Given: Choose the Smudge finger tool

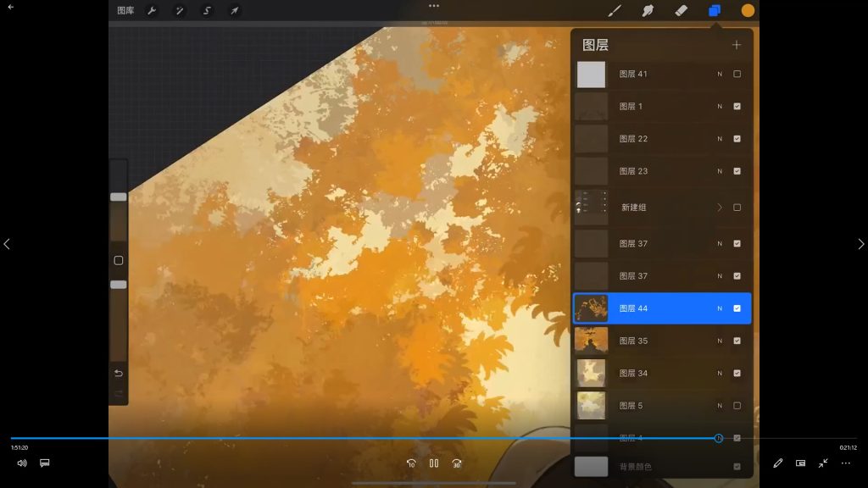Looking at the screenshot, I should click(x=648, y=11).
